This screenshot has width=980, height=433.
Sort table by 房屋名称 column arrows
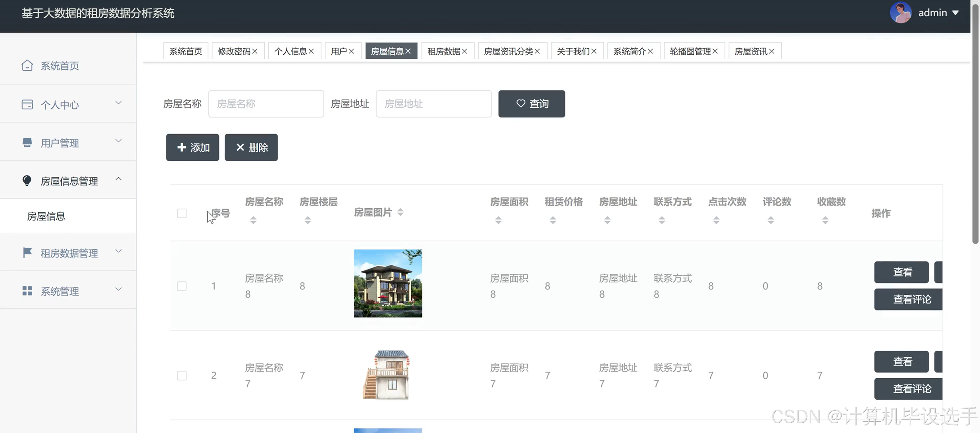253,220
